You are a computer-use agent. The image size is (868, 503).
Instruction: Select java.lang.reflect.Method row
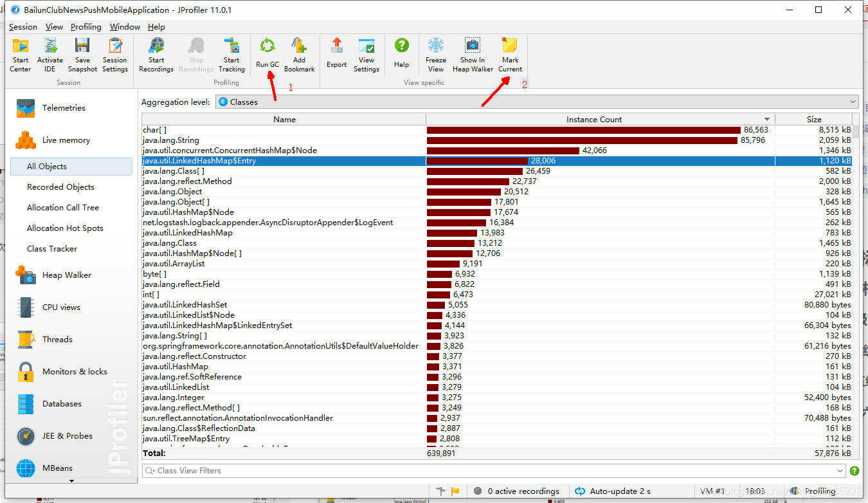(497, 181)
